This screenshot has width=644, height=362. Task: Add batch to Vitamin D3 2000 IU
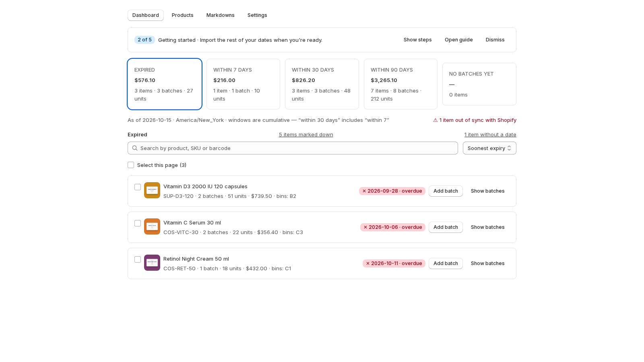pyautogui.click(x=446, y=191)
